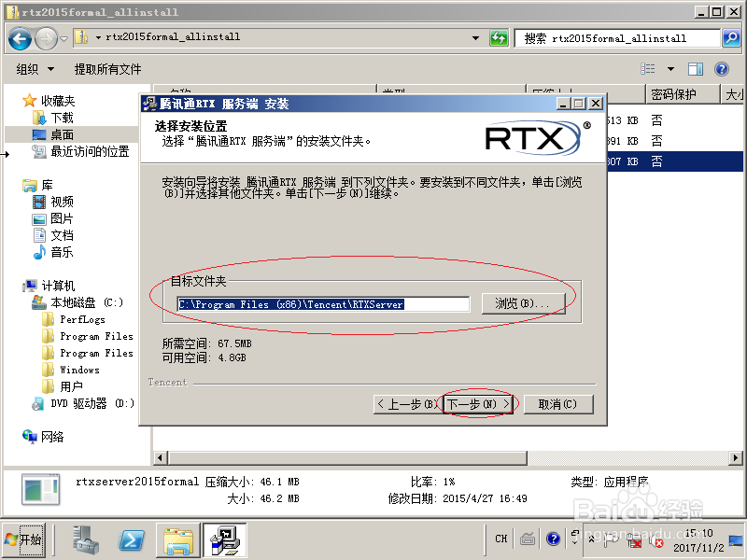The height and width of the screenshot is (560, 747).
Task: Click the address bar folder path
Action: pyautogui.click(x=173, y=37)
